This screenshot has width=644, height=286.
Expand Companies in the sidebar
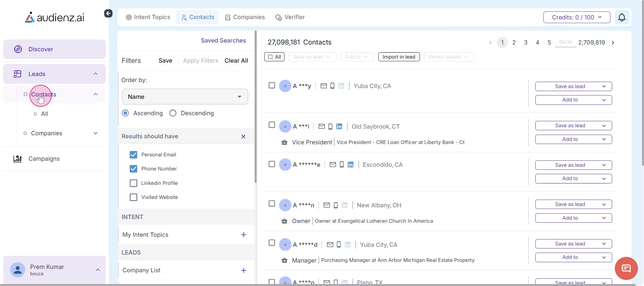[96, 133]
